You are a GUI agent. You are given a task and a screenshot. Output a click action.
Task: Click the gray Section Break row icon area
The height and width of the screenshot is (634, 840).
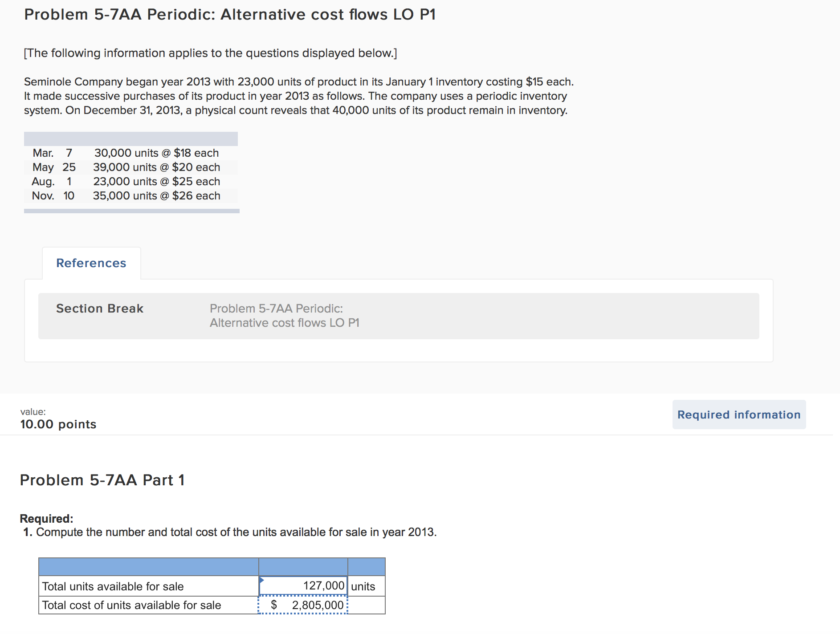pos(100,308)
